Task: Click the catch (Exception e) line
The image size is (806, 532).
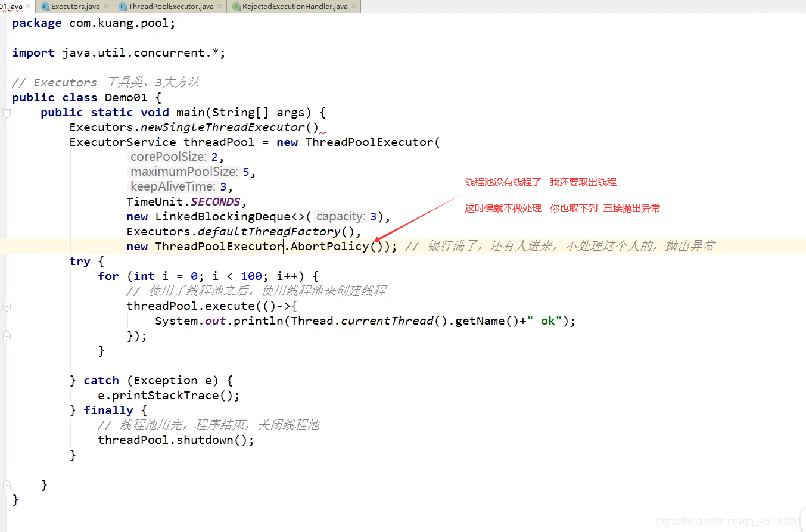Action: pyautogui.click(x=151, y=381)
